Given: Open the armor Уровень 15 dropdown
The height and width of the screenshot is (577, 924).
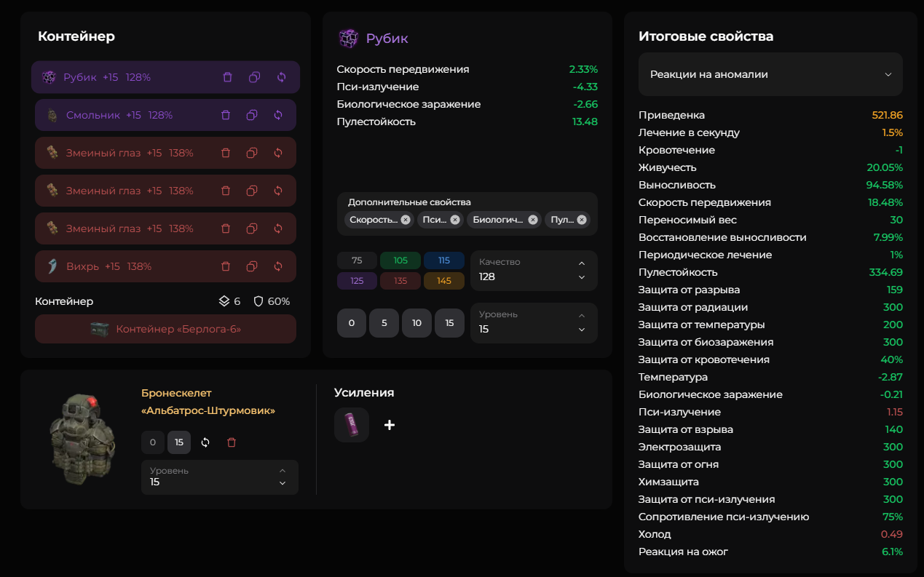Looking at the screenshot, I should (x=220, y=477).
